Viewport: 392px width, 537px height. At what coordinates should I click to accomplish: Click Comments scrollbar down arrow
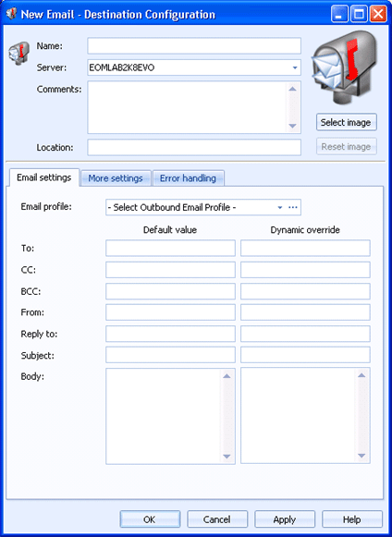(x=292, y=126)
